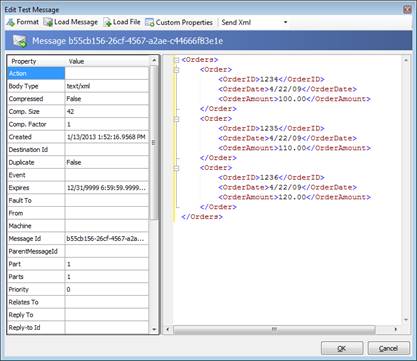Viewport: 417px width, 361px height.
Task: Select the From property row
Action: 78,213
